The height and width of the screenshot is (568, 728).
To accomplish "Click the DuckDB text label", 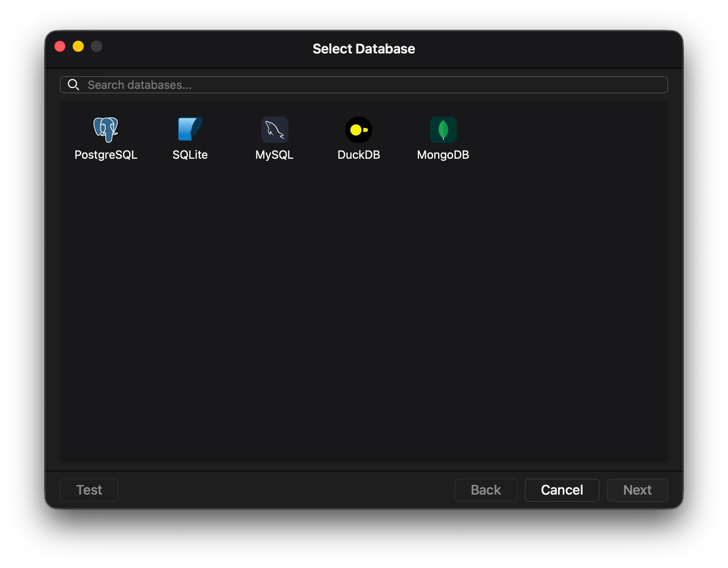I will pyautogui.click(x=358, y=155).
